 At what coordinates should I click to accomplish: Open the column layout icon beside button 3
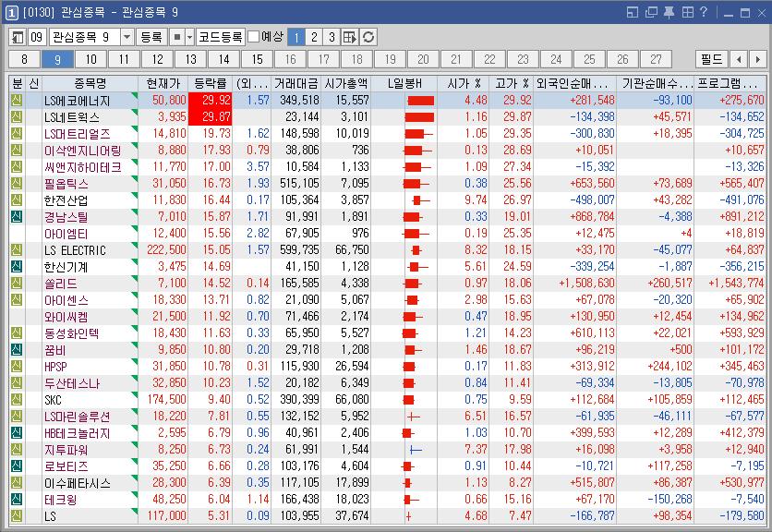click(350, 37)
